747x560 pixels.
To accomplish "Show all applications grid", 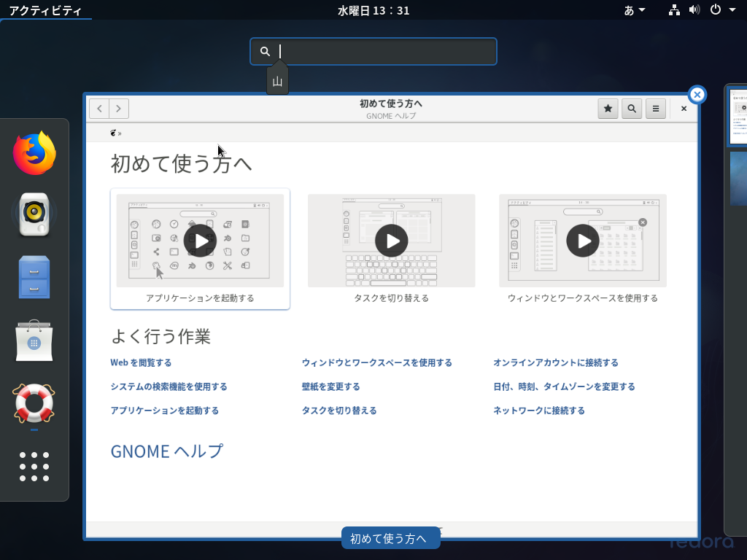I will click(x=34, y=467).
